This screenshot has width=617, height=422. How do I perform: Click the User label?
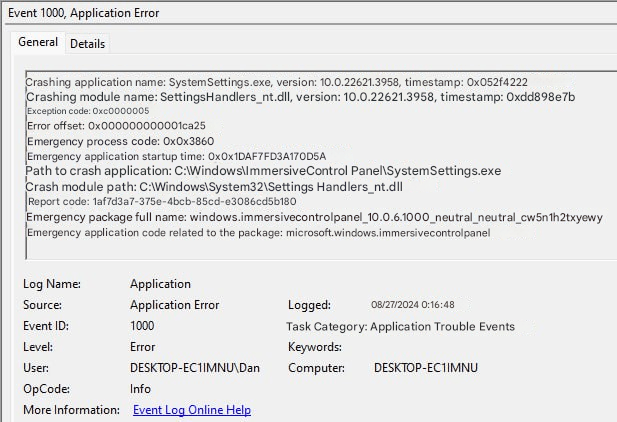(36, 368)
